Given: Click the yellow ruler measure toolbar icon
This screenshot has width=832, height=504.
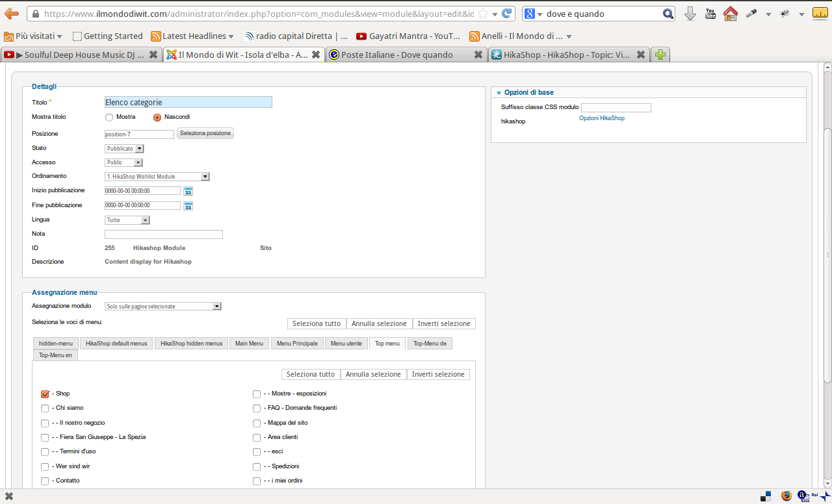Looking at the screenshot, I should [820, 14].
